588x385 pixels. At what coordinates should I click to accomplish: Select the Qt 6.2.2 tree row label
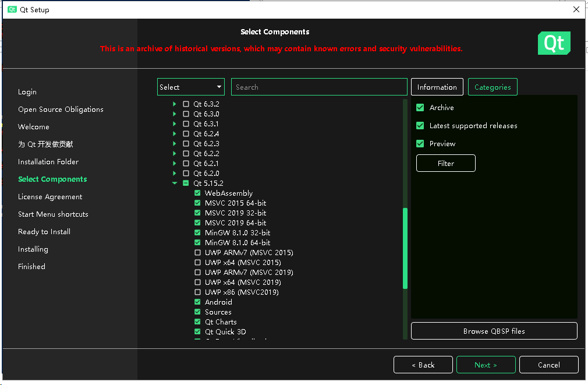coord(206,153)
